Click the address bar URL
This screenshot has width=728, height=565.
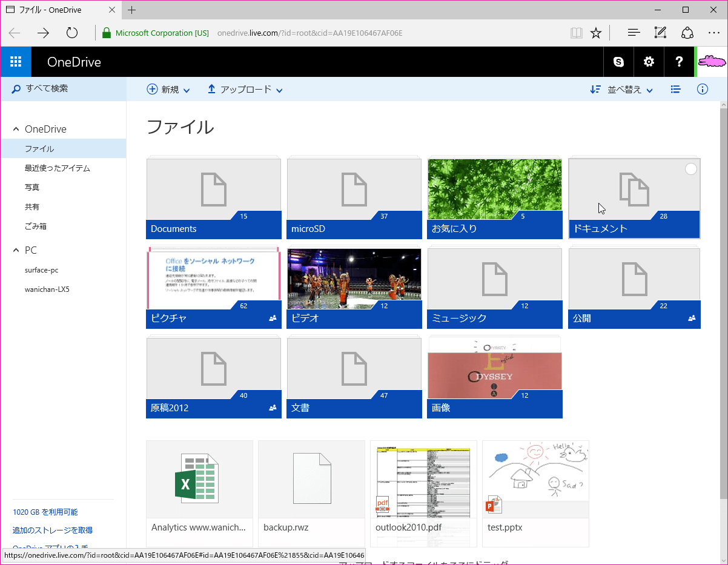tap(309, 33)
